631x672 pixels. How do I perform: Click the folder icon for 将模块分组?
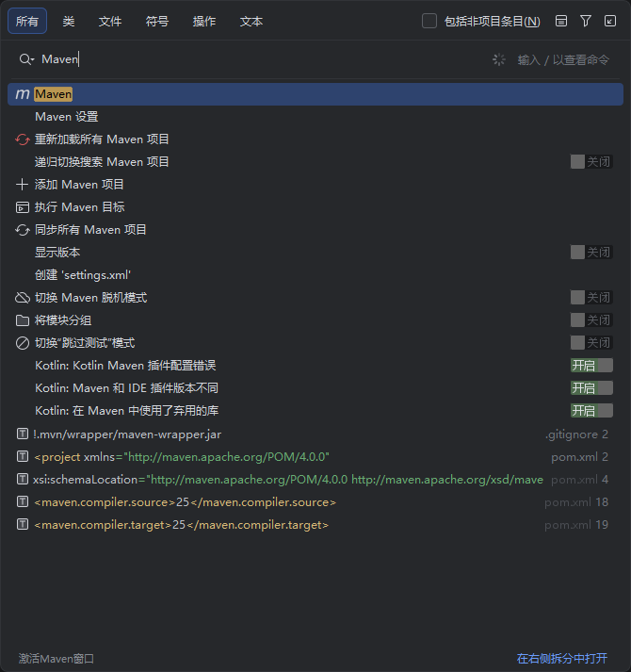tap(23, 320)
